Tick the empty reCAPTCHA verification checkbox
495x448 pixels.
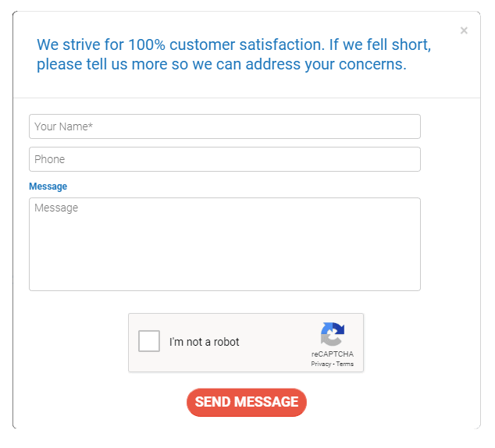(x=149, y=341)
